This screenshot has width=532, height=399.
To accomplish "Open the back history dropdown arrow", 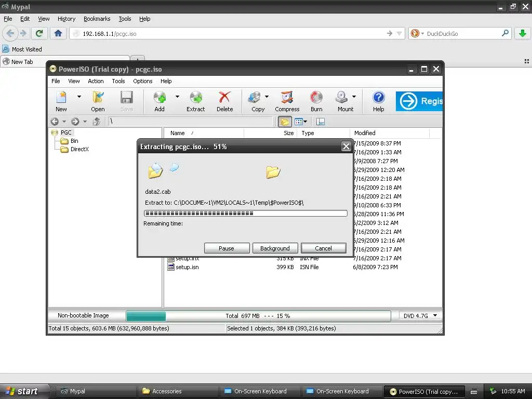I will (x=64, y=122).
